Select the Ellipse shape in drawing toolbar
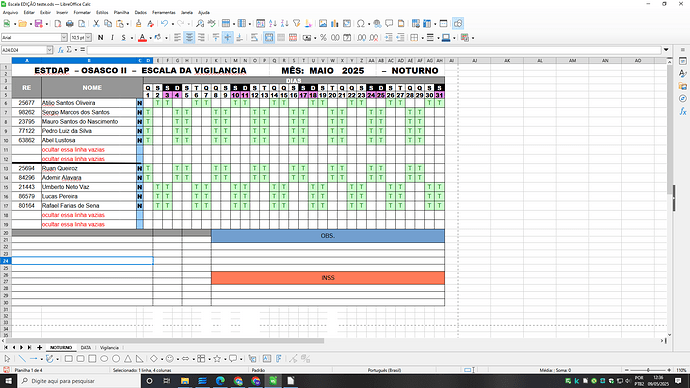The width and height of the screenshot is (690, 388). coord(104,359)
